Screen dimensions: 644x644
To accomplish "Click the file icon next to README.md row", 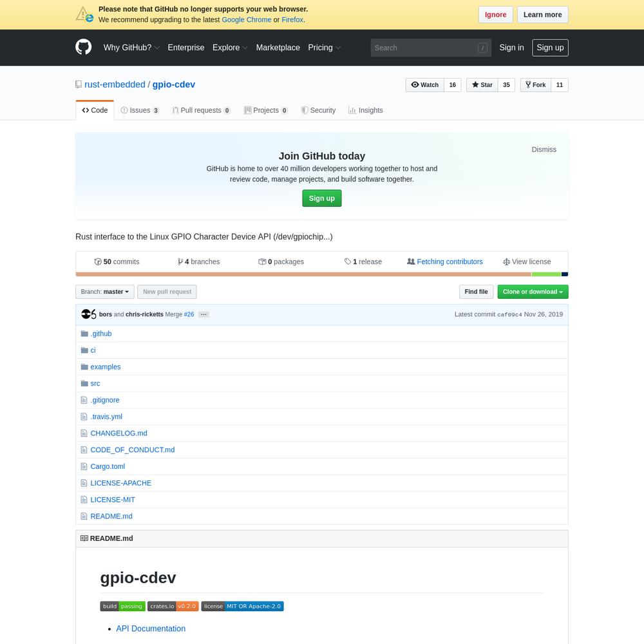I will pyautogui.click(x=84, y=516).
